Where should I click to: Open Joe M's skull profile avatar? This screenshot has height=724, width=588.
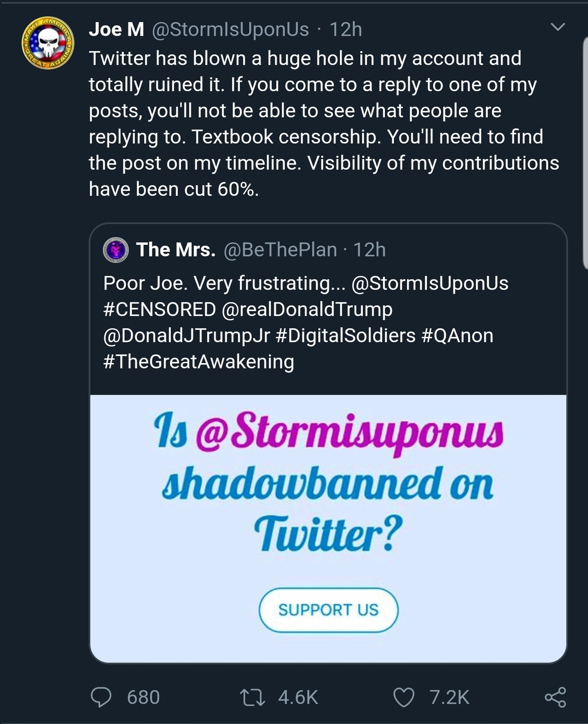pos(48,43)
